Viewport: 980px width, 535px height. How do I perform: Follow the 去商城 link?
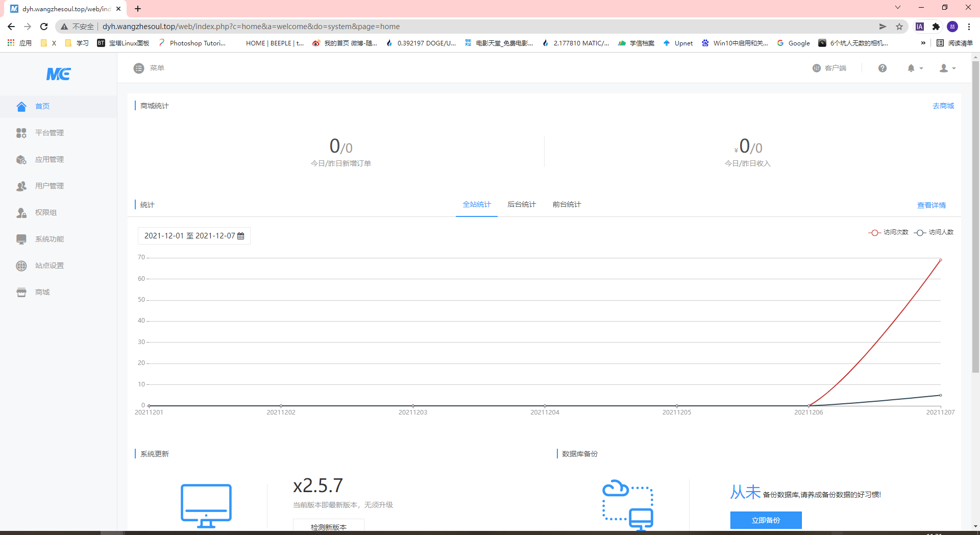pyautogui.click(x=943, y=106)
